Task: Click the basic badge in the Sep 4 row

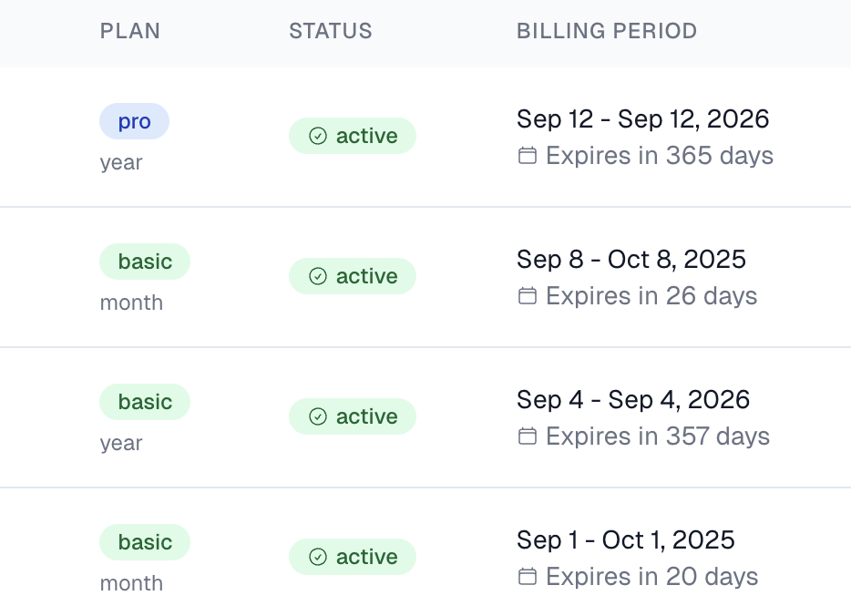Action: point(145,402)
